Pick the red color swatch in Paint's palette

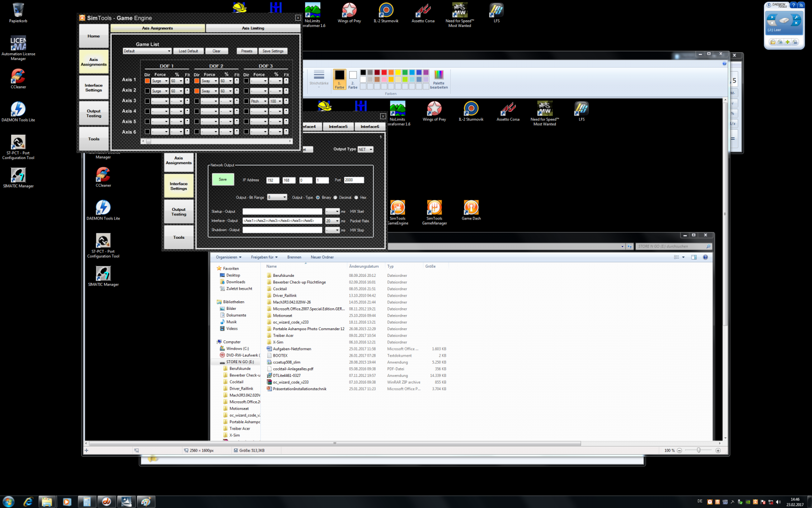(x=384, y=73)
